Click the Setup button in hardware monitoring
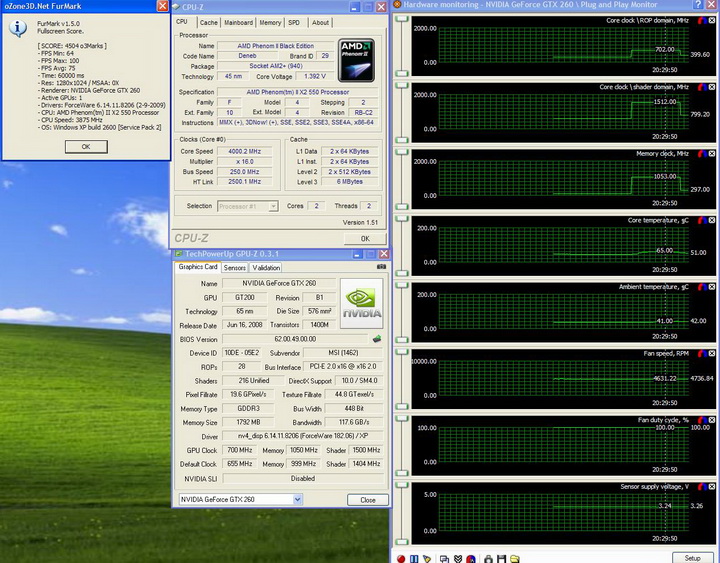 692,557
